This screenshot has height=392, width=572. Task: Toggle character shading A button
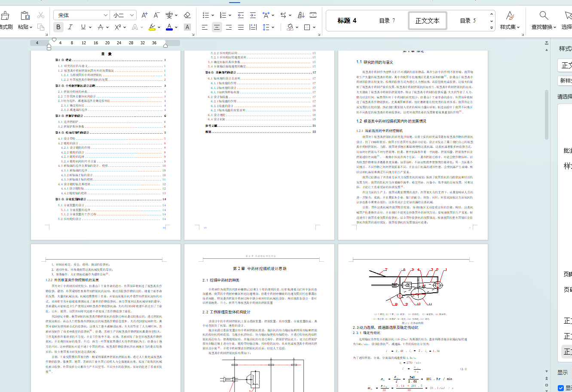pyautogui.click(x=187, y=27)
